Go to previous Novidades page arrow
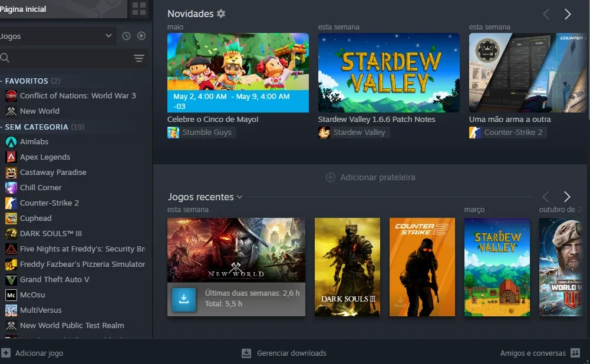This screenshot has height=364, width=590. (546, 14)
